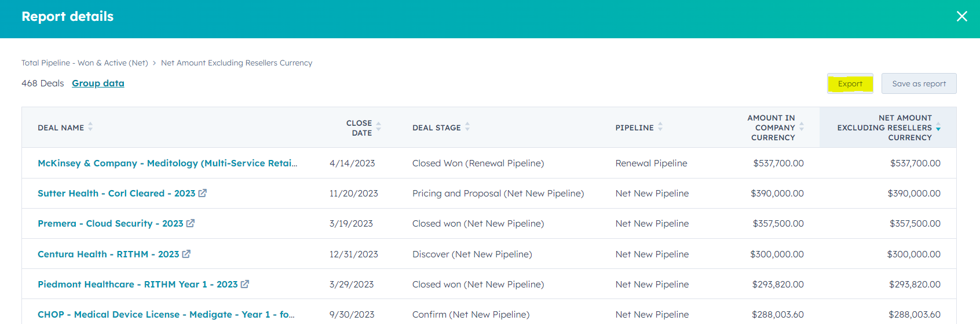Click Total Pipeline breadcrumb link
The width and height of the screenshot is (980, 324).
85,63
